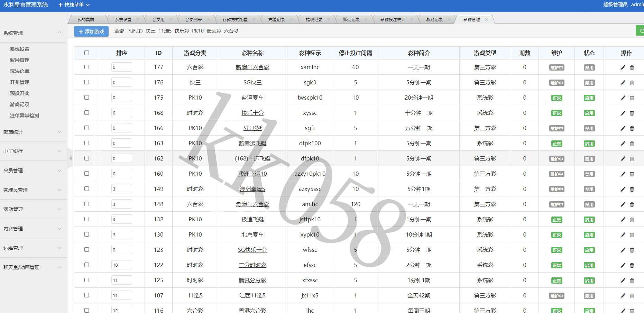
Task: Check the box for ID 168 row
Action: (86, 113)
